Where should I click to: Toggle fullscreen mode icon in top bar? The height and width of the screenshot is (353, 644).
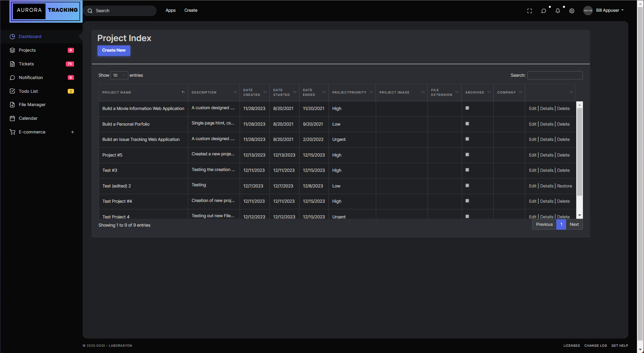tap(529, 11)
